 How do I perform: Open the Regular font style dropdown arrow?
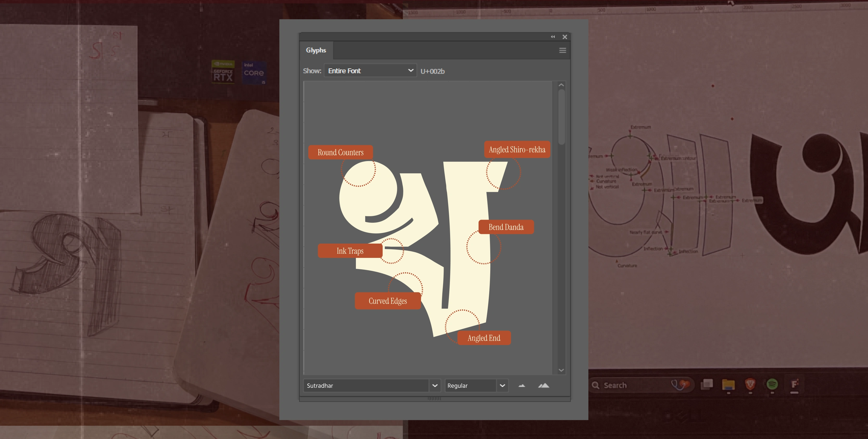[x=502, y=385]
